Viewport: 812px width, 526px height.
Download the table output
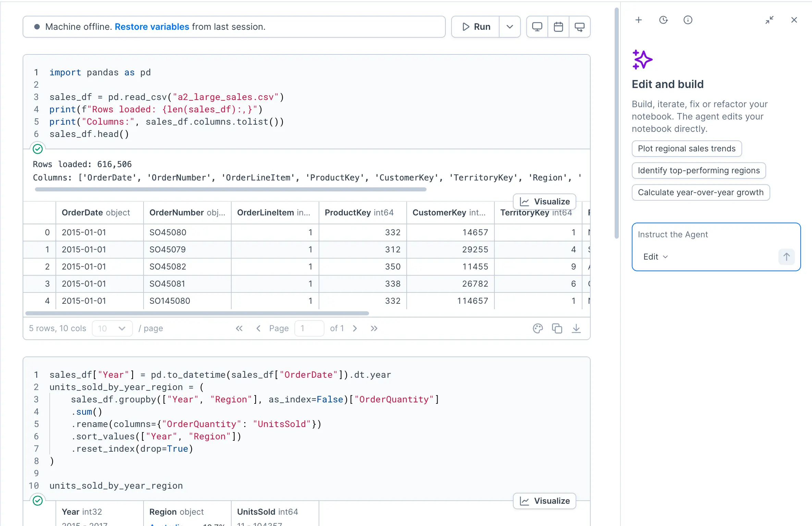coord(576,328)
